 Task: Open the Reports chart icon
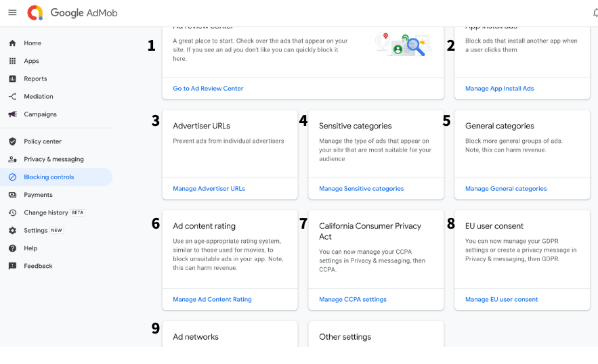click(x=13, y=79)
